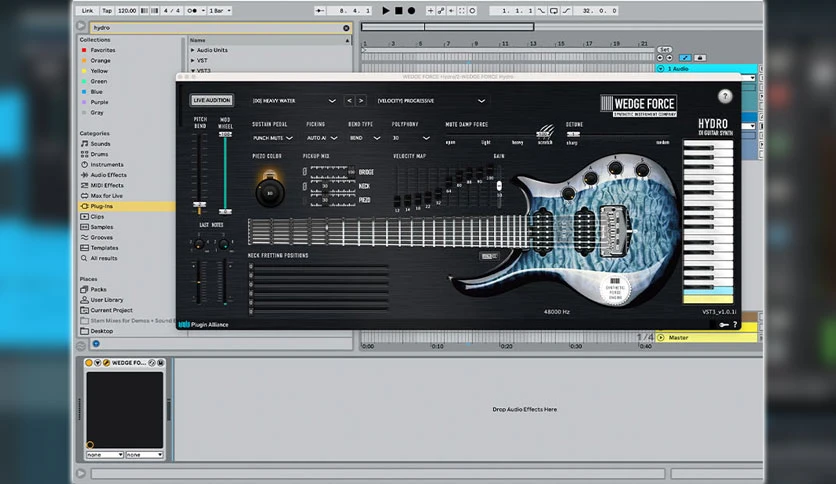Click the Set locator button

tap(664, 50)
